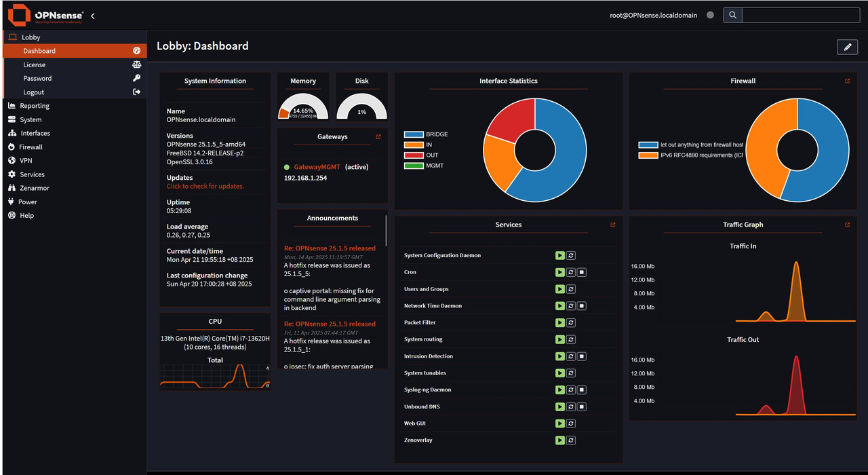
Task: Stop the Network Time Daemon service
Action: pos(582,306)
